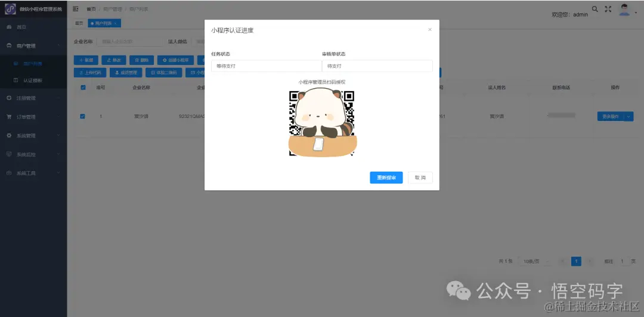Click the 订单管理 shopping cart icon

tap(9, 117)
